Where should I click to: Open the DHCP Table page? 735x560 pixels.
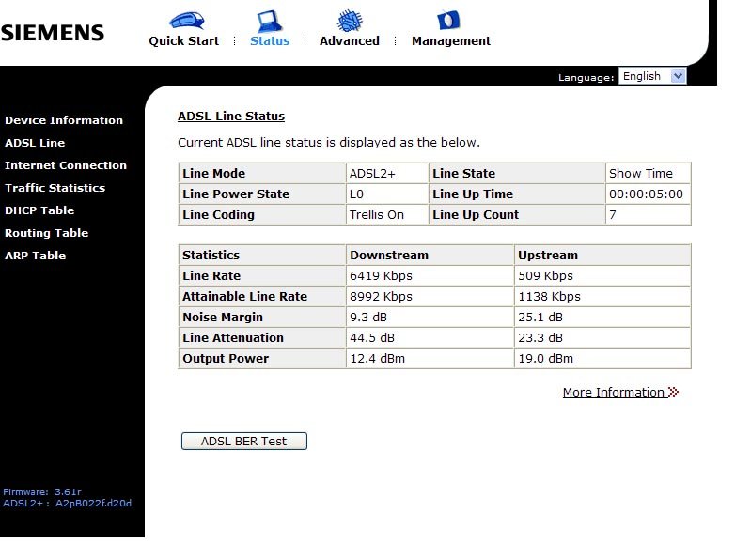(x=39, y=210)
